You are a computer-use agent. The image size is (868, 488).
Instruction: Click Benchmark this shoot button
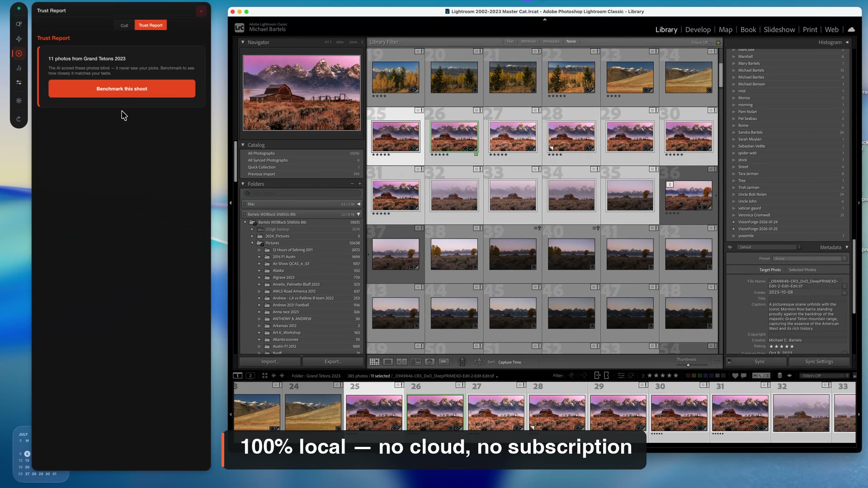[x=122, y=89]
